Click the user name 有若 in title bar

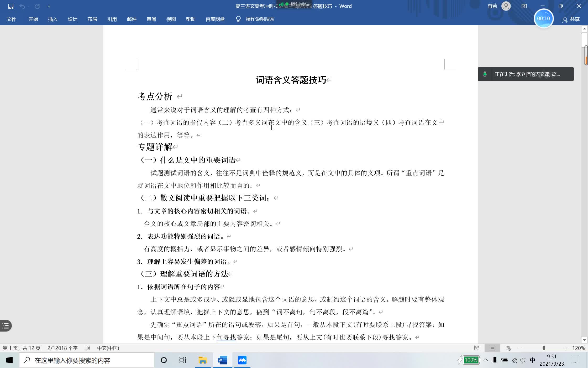click(x=492, y=6)
